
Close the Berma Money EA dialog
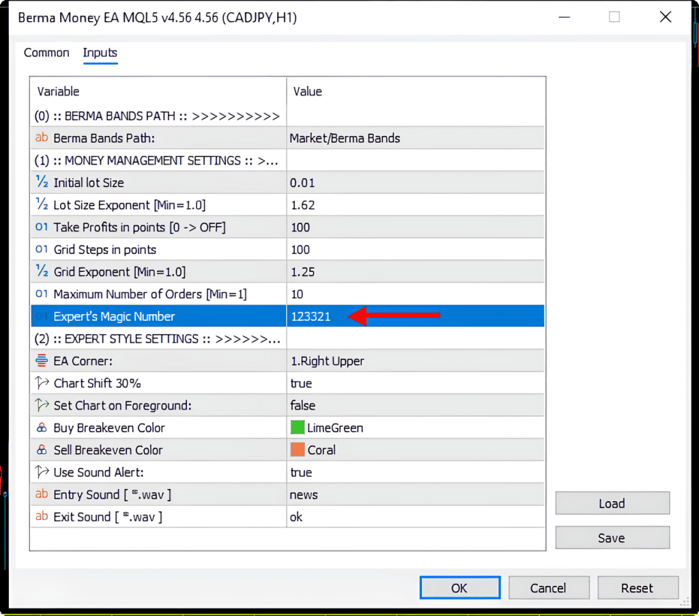pos(665,17)
